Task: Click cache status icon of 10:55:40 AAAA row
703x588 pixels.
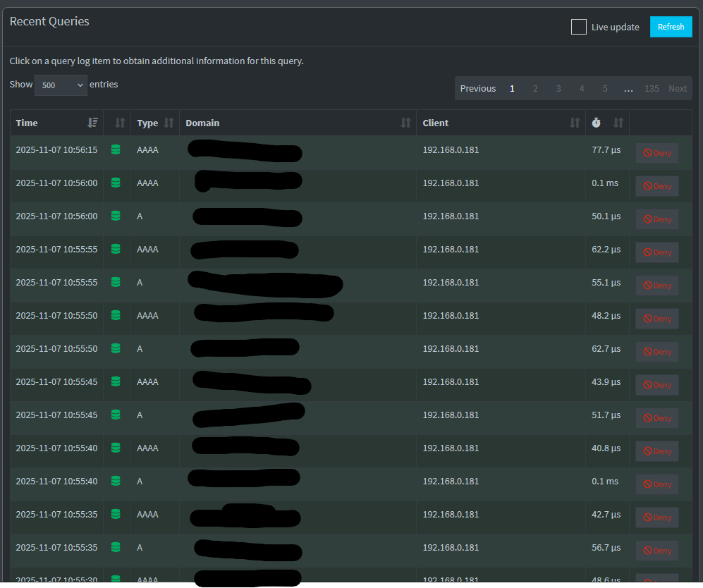Action: [116, 448]
